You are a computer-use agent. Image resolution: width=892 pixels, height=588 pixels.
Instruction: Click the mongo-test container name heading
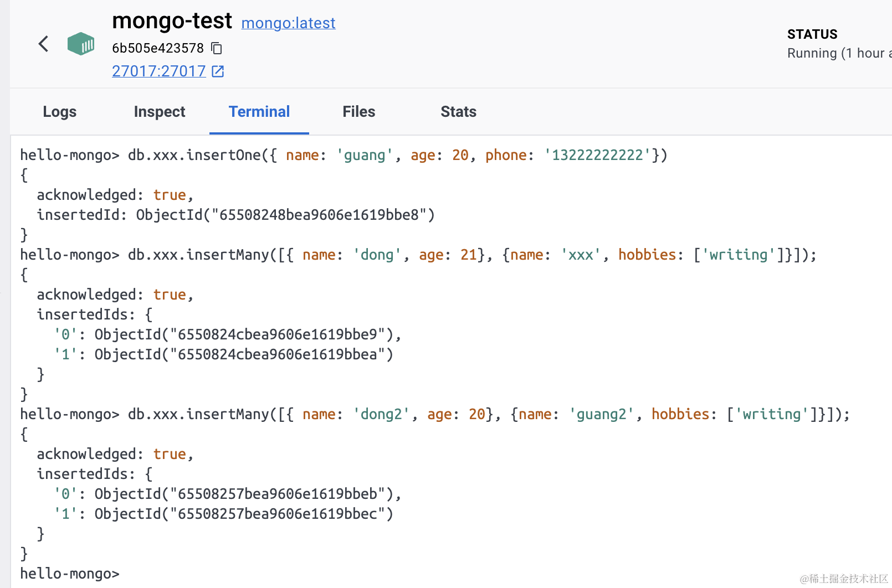click(172, 21)
